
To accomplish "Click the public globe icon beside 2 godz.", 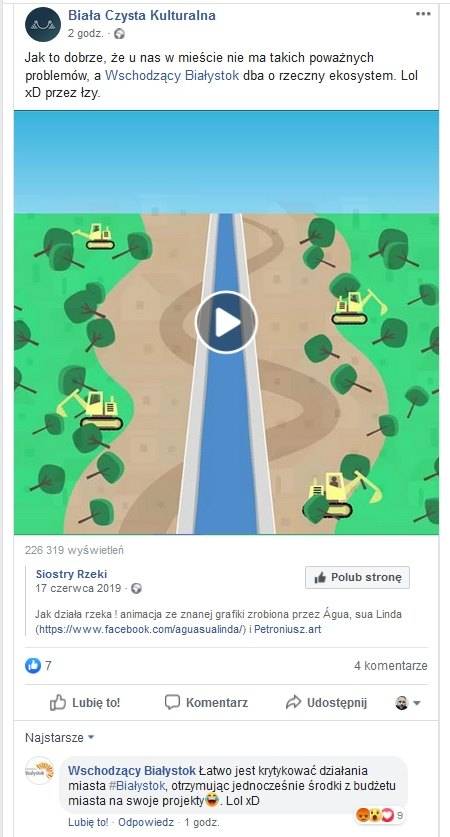I will (x=120, y=34).
